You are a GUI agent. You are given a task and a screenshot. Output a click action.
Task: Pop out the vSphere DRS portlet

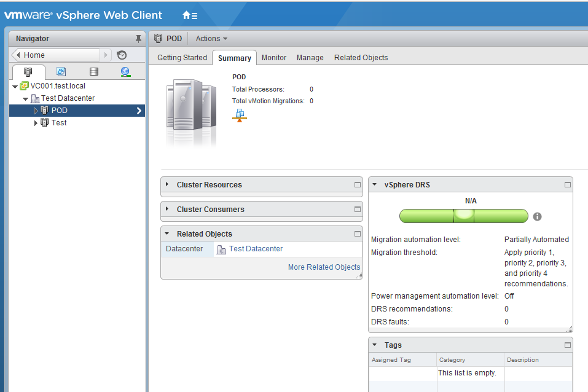tap(566, 184)
